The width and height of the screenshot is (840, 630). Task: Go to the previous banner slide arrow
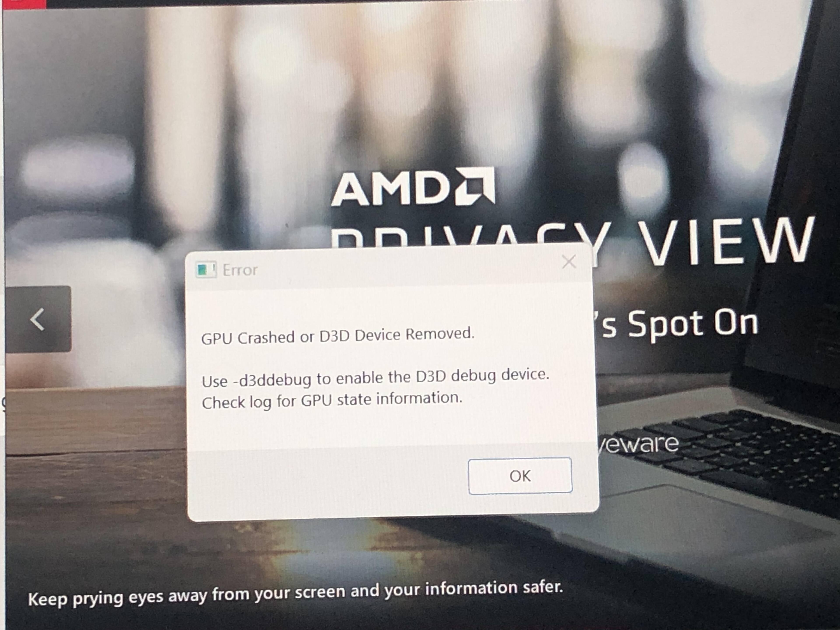click(38, 319)
